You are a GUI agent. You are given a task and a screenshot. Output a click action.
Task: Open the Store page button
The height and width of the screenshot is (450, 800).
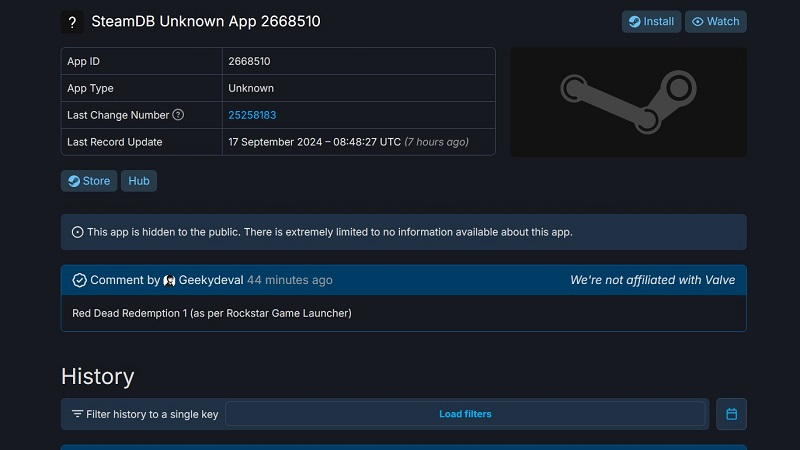point(89,181)
